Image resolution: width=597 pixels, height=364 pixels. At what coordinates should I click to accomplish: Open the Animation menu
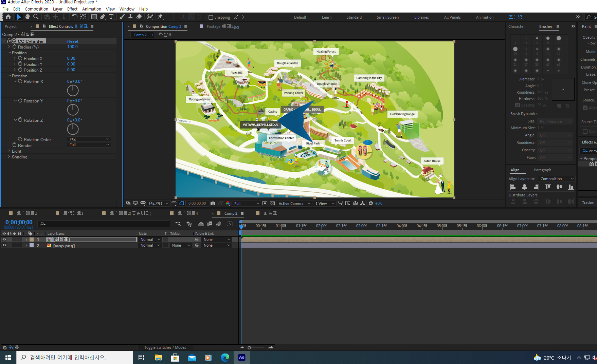[92, 9]
